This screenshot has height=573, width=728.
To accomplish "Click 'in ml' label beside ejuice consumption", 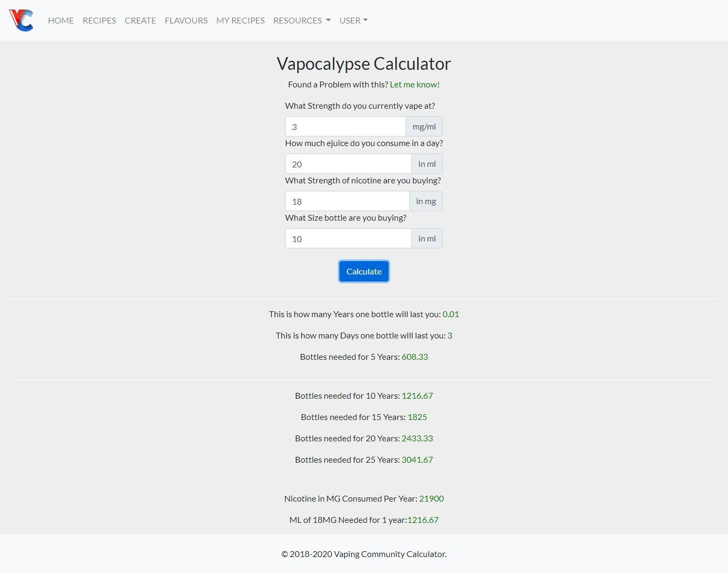I will point(427,164).
